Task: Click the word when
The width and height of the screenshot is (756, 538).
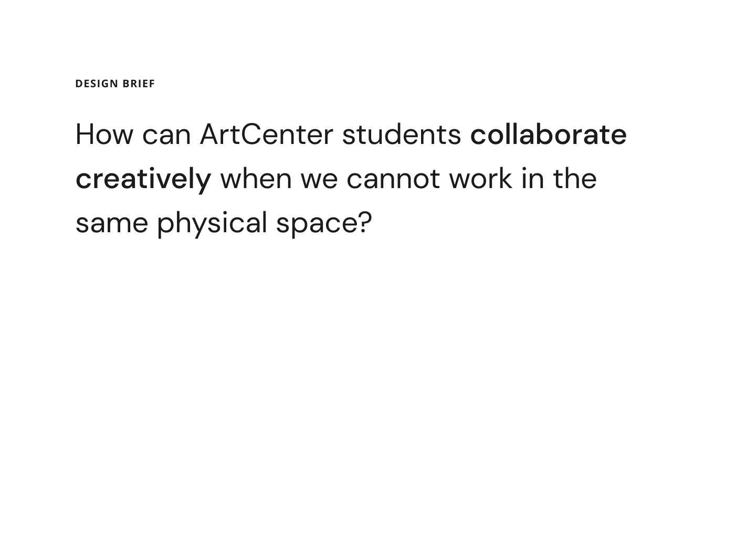Action: pyautogui.click(x=256, y=179)
